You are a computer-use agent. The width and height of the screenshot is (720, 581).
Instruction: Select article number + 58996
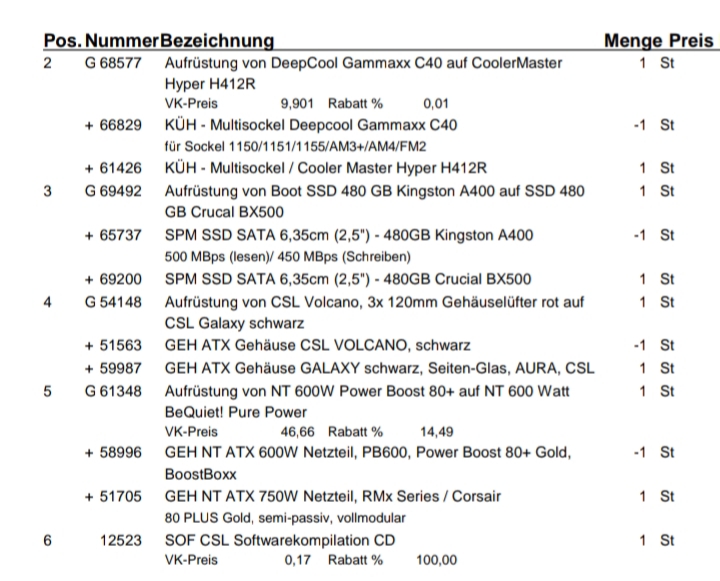tap(113, 453)
